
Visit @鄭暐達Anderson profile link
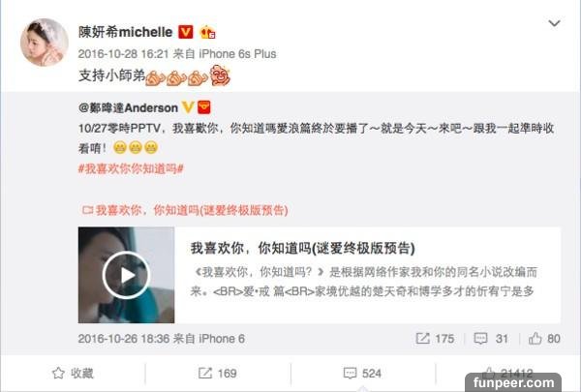(x=128, y=107)
